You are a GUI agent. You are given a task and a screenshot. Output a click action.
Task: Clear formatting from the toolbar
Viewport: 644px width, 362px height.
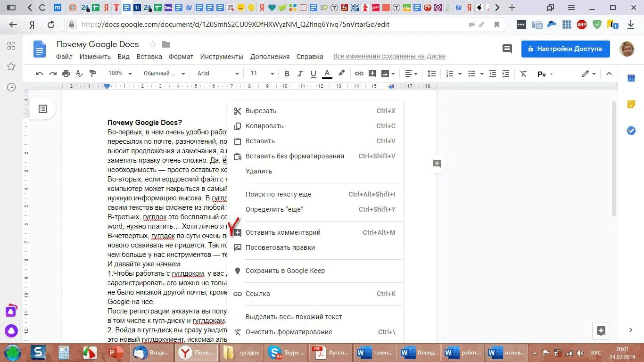pos(523,74)
